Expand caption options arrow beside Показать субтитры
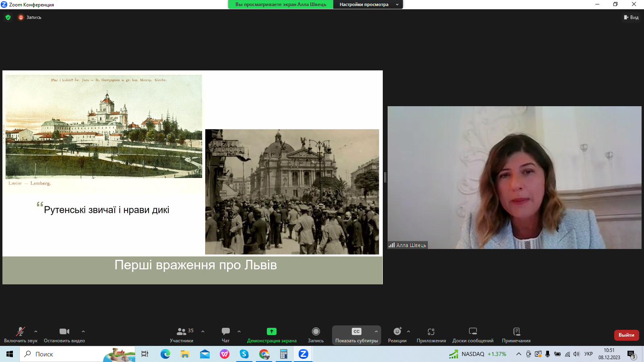The image size is (644, 362). click(376, 331)
